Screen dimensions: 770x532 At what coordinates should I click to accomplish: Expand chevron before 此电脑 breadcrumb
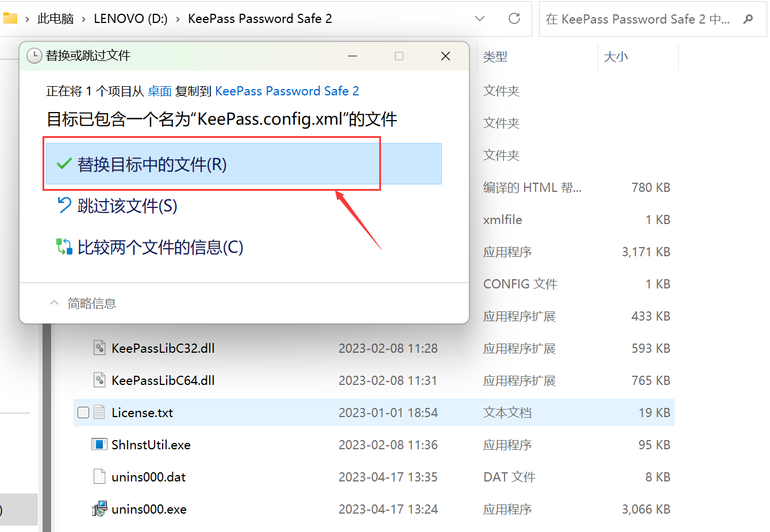(x=27, y=19)
